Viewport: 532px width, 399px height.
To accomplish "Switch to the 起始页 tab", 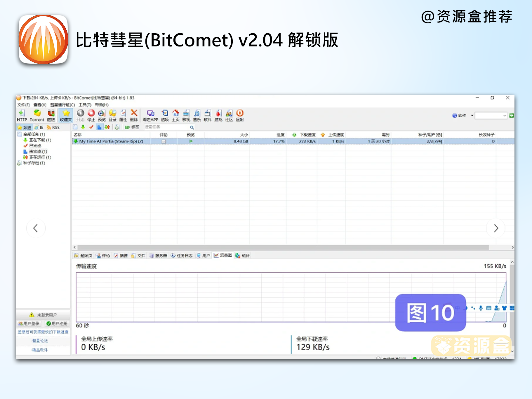I will point(83,256).
